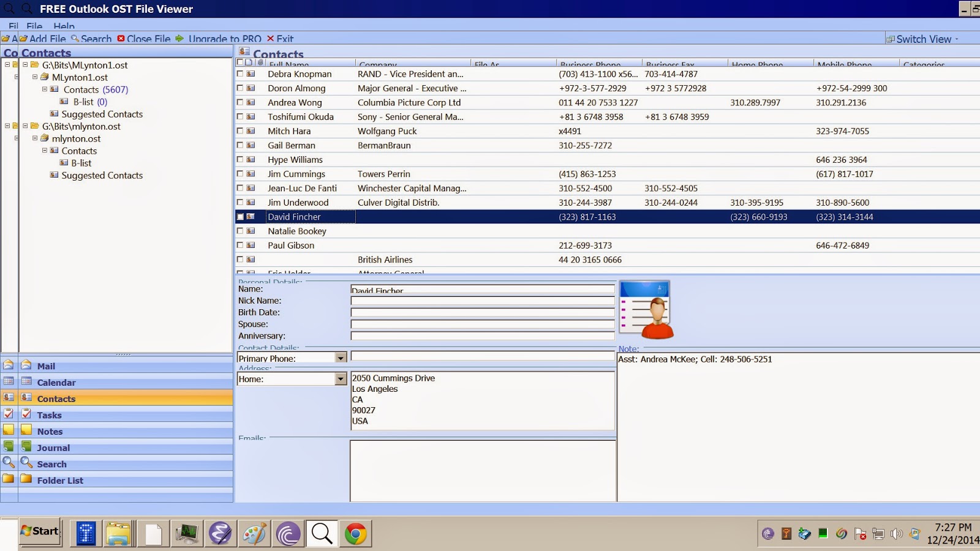Switch to the Mail section

pyautogui.click(x=126, y=365)
